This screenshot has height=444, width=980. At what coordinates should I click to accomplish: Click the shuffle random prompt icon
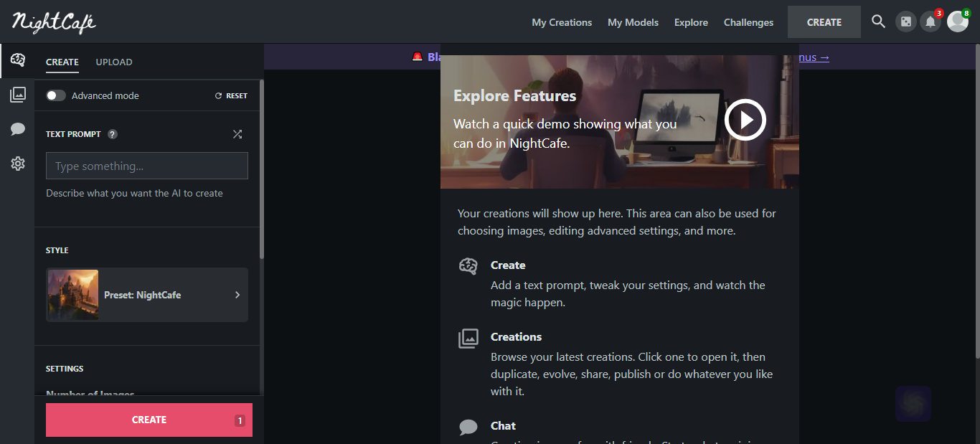[x=237, y=134]
